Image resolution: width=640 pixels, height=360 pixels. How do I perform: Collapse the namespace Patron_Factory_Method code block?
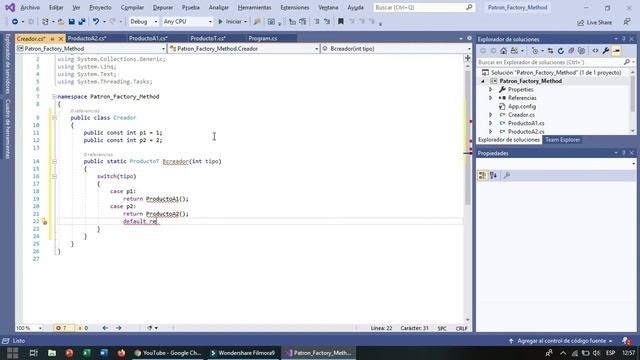(x=54, y=97)
